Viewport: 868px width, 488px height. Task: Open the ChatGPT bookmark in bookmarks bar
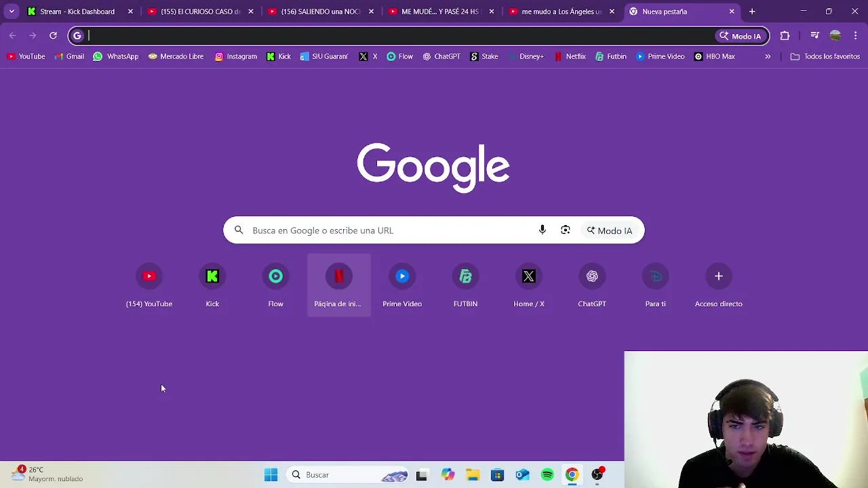441,56
